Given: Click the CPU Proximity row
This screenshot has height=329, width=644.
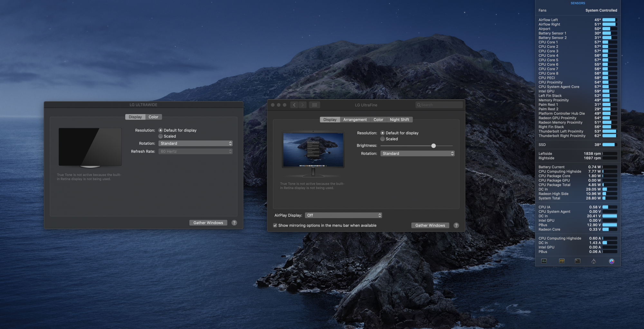Looking at the screenshot, I should 578,82.
